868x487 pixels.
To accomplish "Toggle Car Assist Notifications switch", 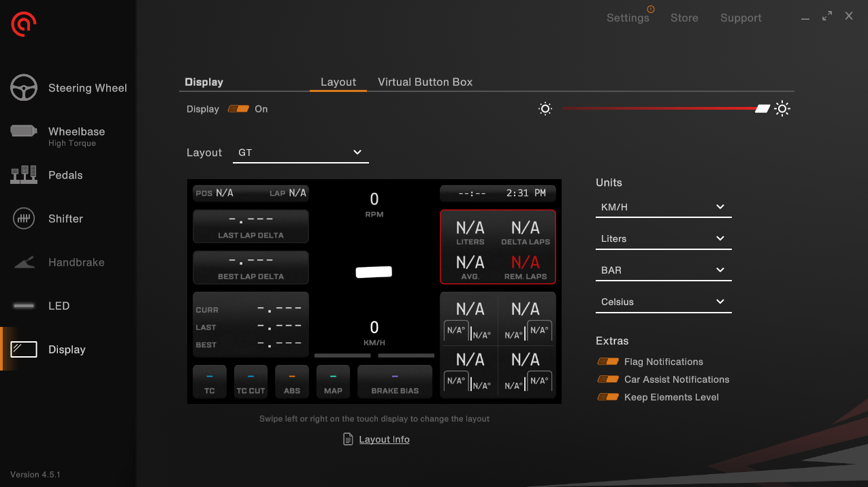I will (x=608, y=379).
